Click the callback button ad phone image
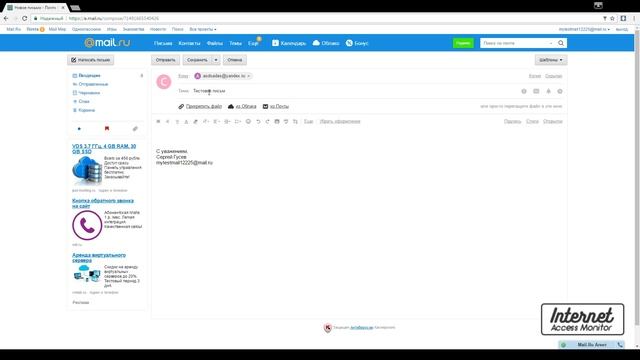 (x=87, y=225)
